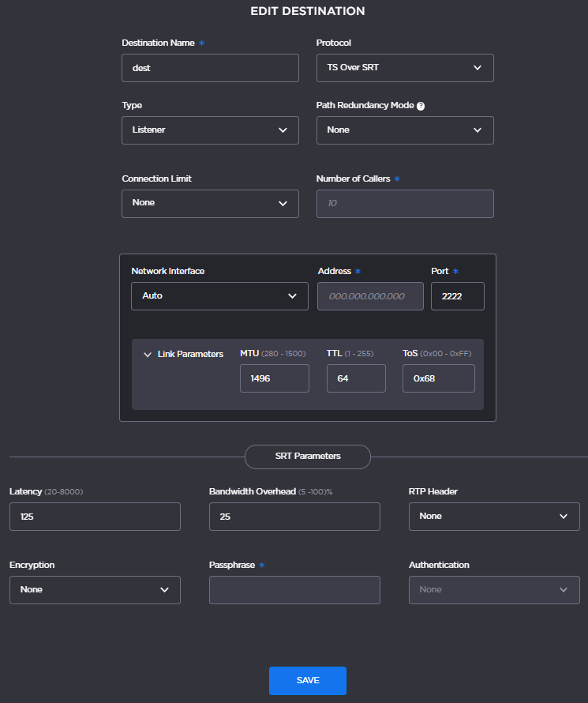Click the Address input field
The image size is (588, 703).
(x=370, y=295)
